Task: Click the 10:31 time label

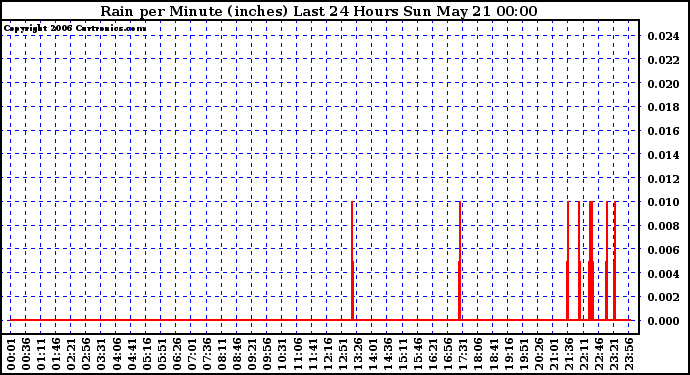Action: [x=282, y=354]
